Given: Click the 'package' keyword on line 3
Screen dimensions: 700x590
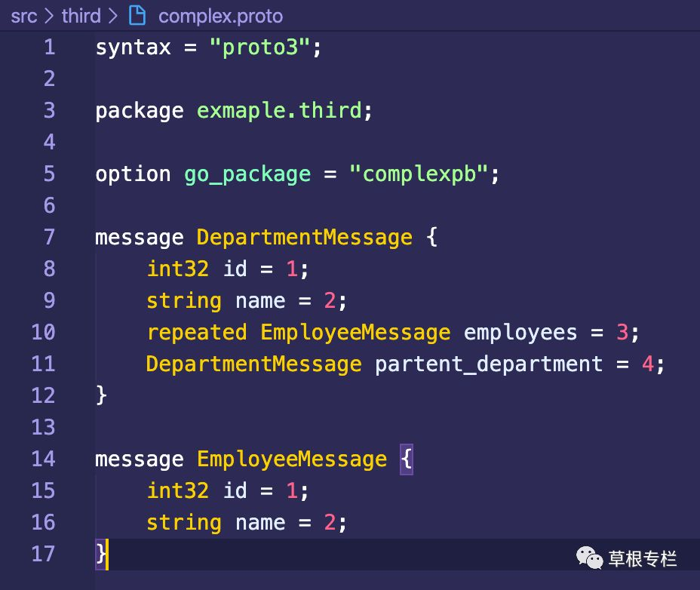Looking at the screenshot, I should tap(140, 111).
